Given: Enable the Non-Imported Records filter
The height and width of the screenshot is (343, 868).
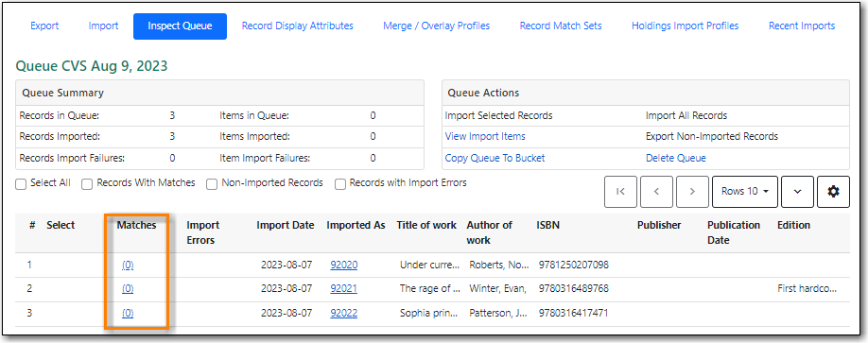Looking at the screenshot, I should click(x=212, y=184).
